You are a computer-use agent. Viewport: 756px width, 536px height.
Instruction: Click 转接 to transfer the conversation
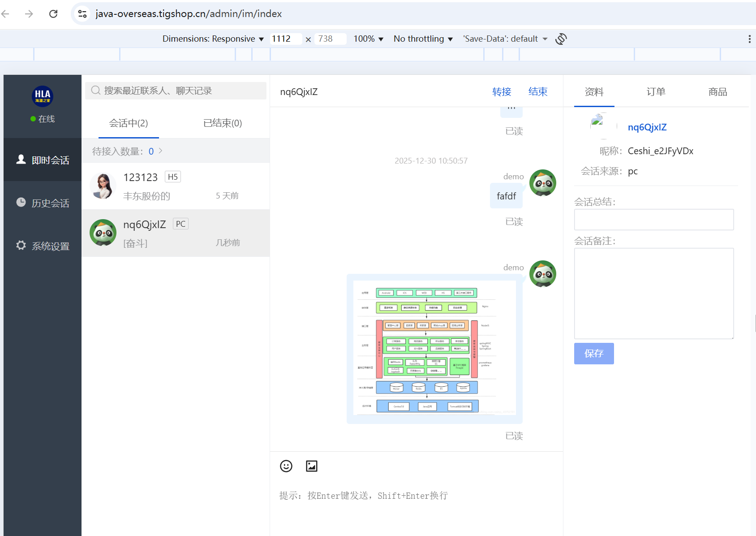(501, 92)
